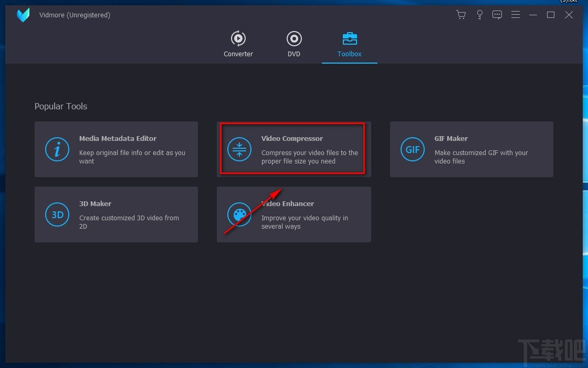This screenshot has width=588, height=368.
Task: Open the hamburger menu icon
Action: point(515,15)
